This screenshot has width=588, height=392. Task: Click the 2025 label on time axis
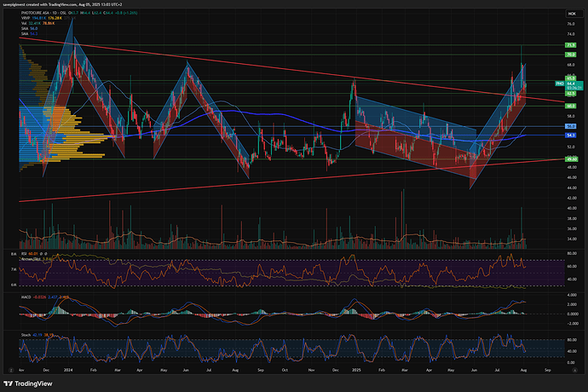click(x=356, y=370)
